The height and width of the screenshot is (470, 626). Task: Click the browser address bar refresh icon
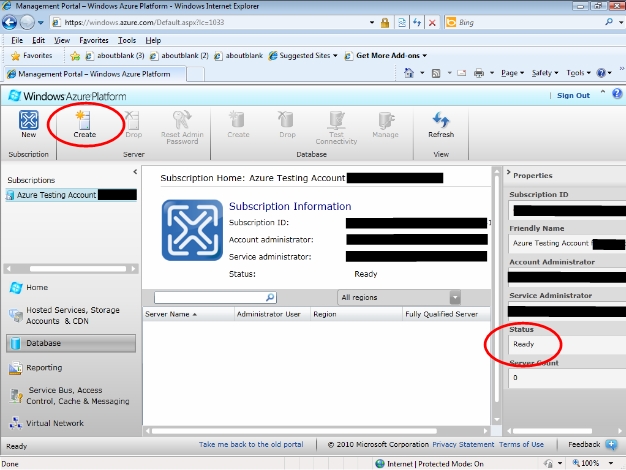coord(417,23)
